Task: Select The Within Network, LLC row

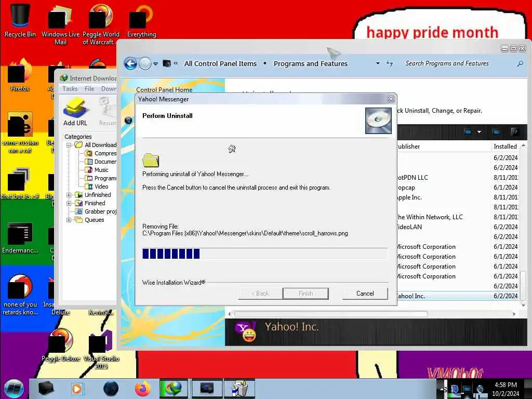Action: click(458, 217)
